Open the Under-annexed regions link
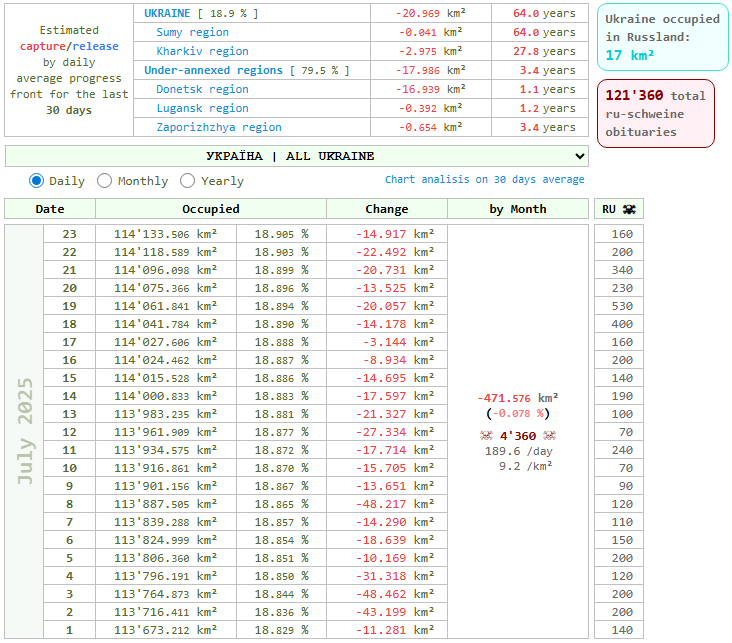Viewport: 732px width, 643px height. point(213,70)
